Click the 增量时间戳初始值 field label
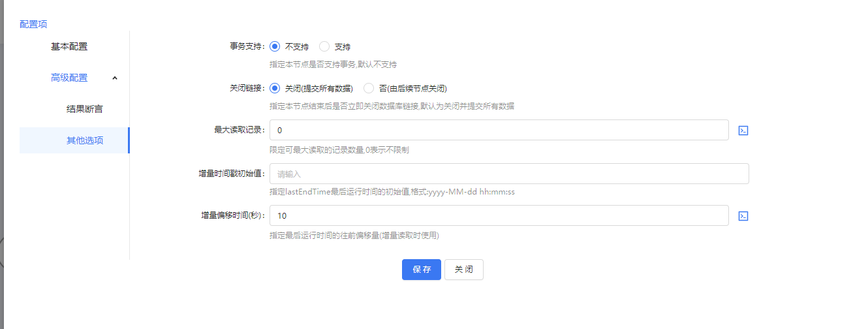The width and height of the screenshot is (868, 329). click(232, 174)
